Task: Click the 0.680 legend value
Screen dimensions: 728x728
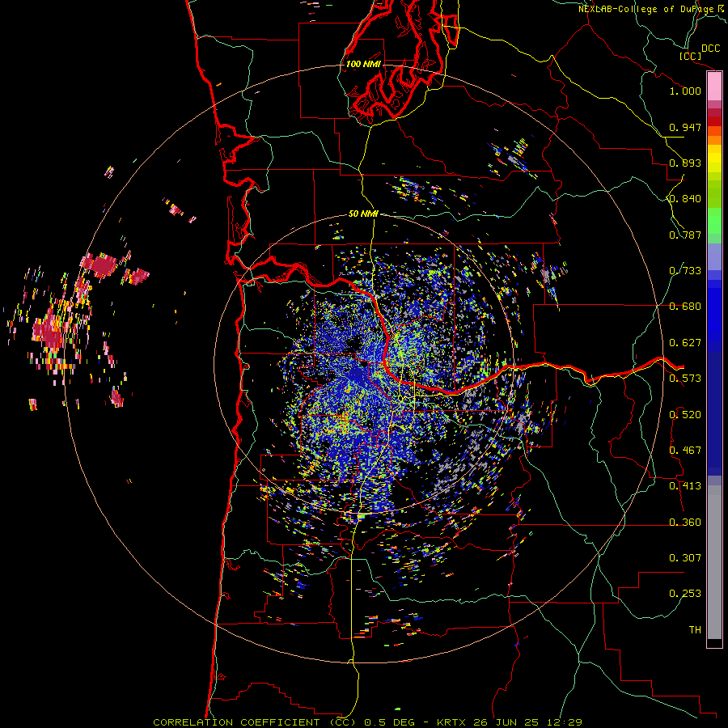Action: pyautogui.click(x=685, y=307)
